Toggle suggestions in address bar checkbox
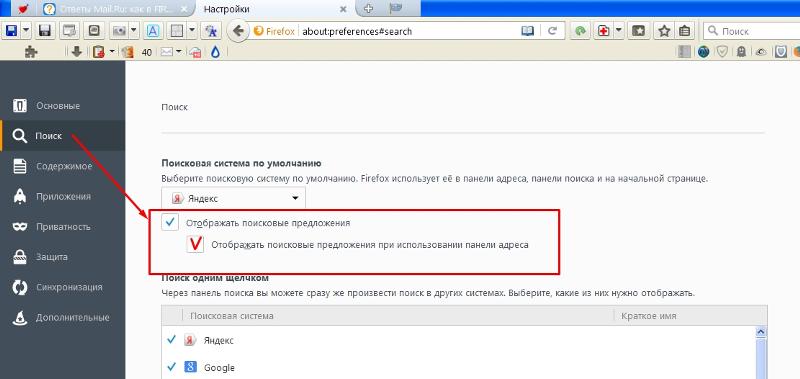The image size is (800, 379). [x=195, y=244]
